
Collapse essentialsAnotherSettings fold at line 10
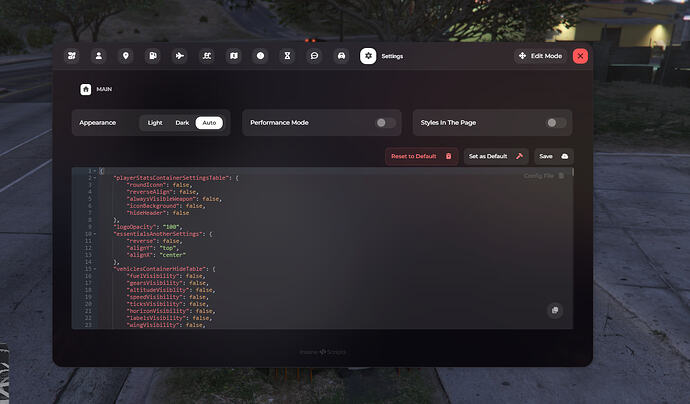point(95,234)
